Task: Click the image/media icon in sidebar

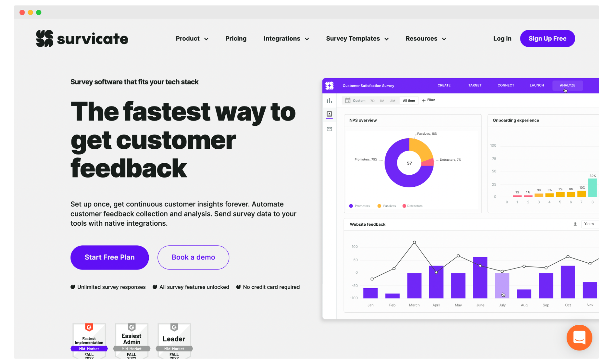Action: point(329,114)
